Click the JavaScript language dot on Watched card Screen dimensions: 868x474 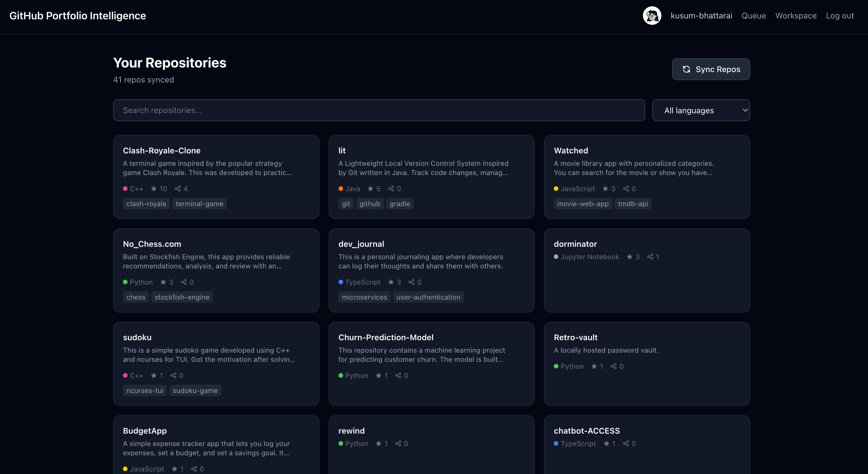point(556,189)
